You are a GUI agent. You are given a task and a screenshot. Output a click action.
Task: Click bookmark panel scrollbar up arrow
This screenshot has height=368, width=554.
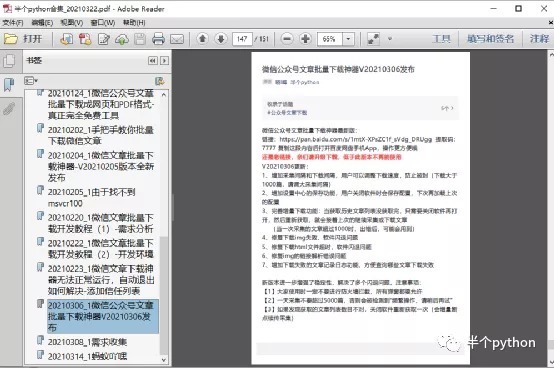(x=164, y=95)
